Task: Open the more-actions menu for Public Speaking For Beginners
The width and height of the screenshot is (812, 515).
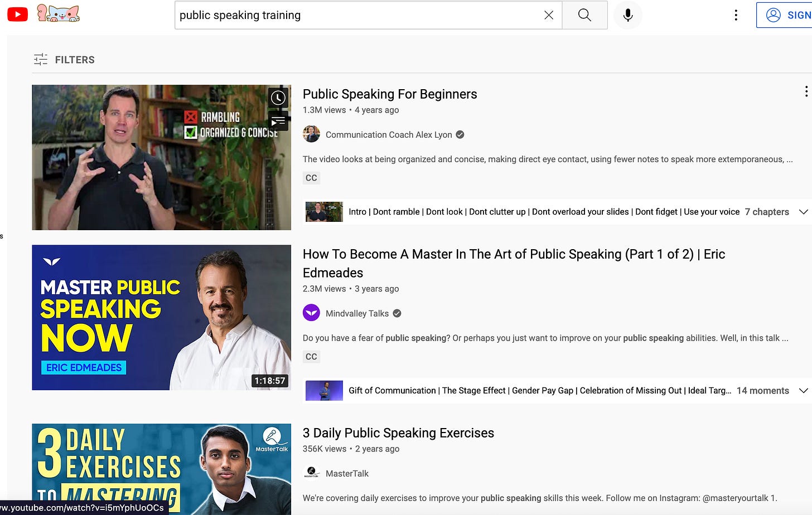Action: coord(806,91)
